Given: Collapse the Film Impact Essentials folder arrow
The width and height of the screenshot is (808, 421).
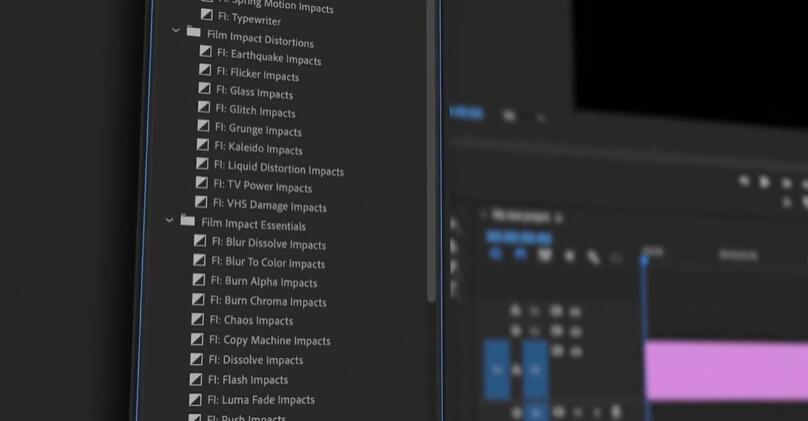Looking at the screenshot, I should pos(169,220).
